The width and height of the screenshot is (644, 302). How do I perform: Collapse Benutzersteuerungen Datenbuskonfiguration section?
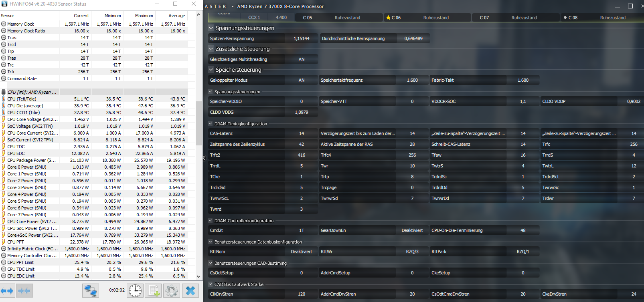pos(211,242)
